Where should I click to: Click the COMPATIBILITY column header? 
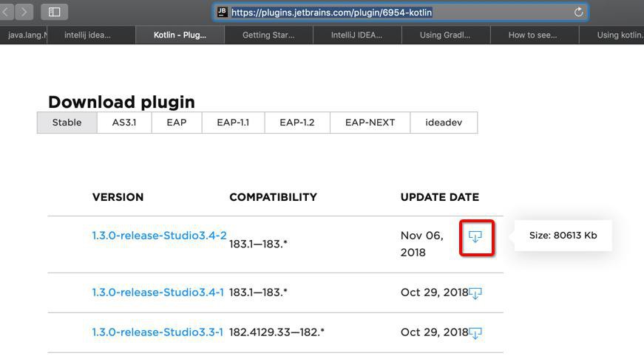(x=273, y=197)
